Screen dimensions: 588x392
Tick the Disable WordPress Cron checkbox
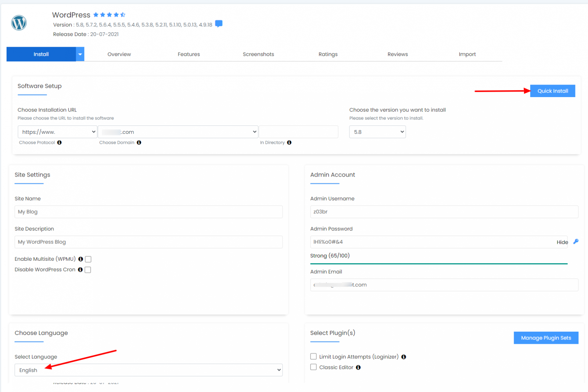(x=88, y=270)
